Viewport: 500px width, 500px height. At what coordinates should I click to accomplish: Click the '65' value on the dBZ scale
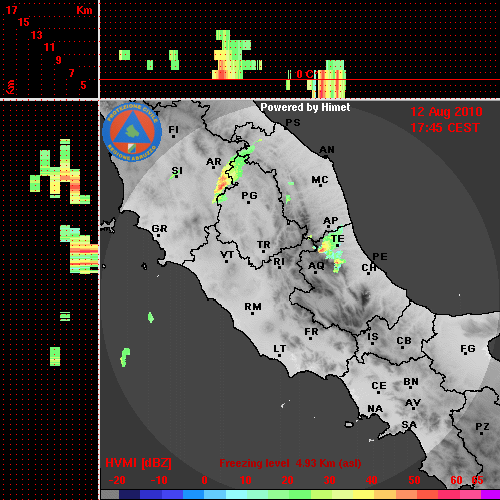click(x=477, y=480)
